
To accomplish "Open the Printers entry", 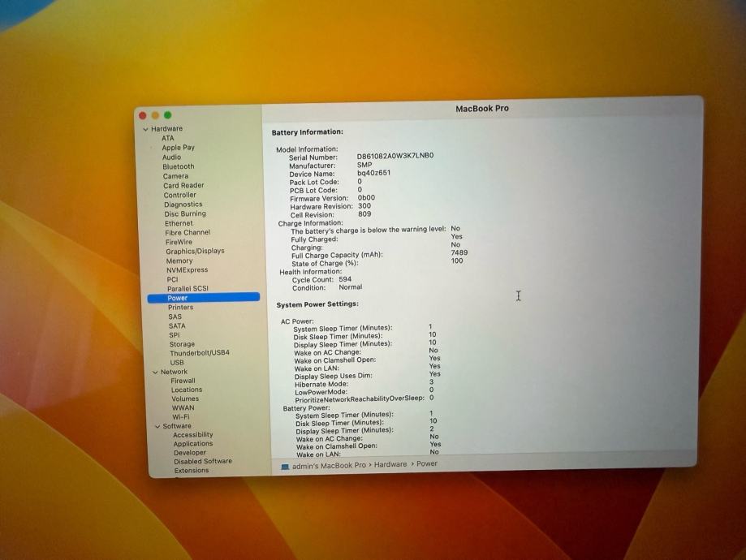I will pos(180,308).
